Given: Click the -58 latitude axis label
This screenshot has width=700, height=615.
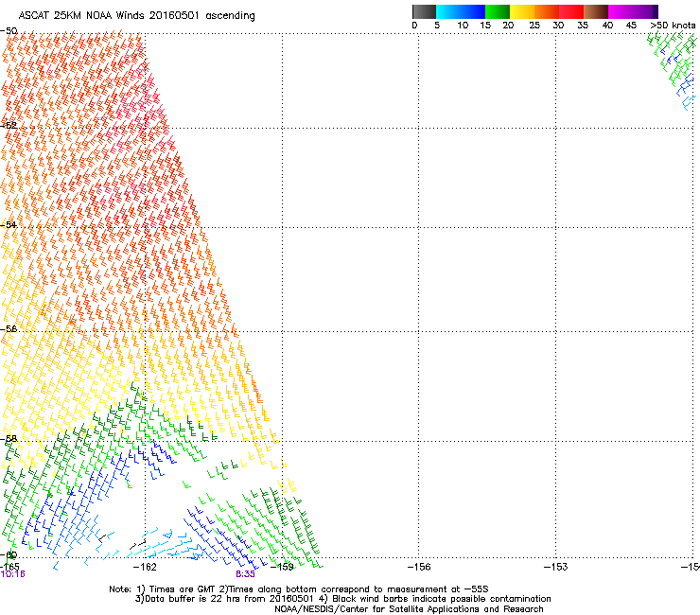Looking at the screenshot, I should pyautogui.click(x=9, y=439).
